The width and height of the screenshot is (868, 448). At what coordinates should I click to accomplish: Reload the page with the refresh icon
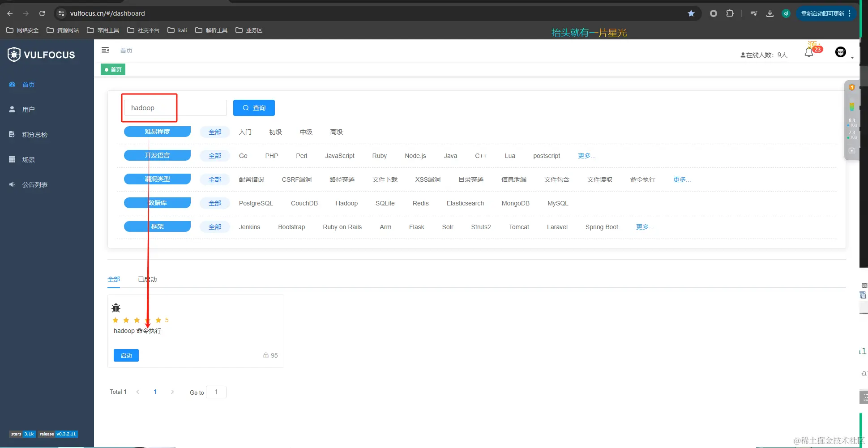click(42, 13)
